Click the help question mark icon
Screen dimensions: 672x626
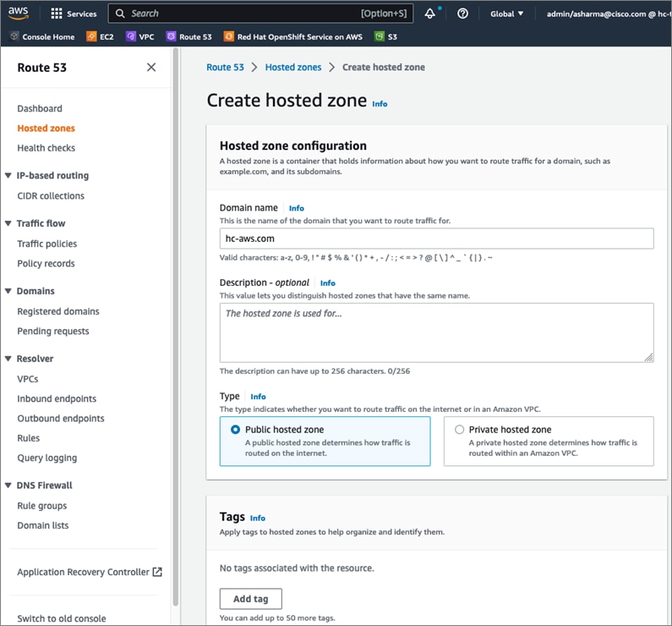coord(462,14)
